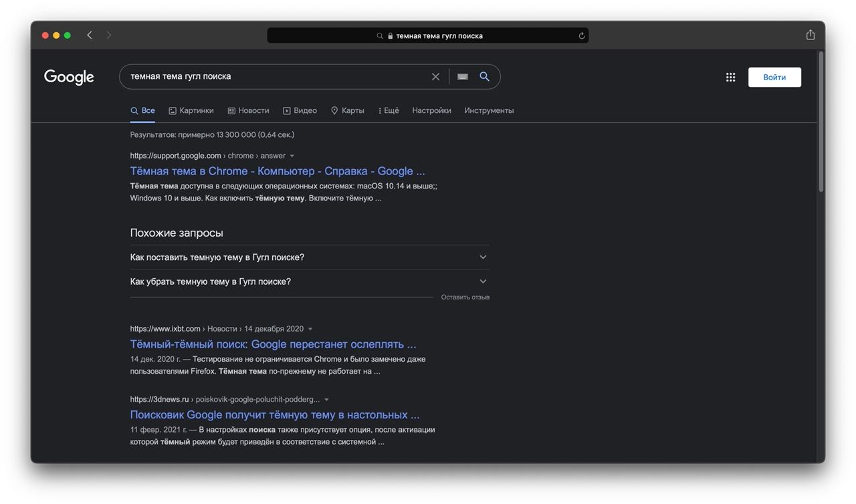Click the Войти sign-in button
Viewport: 856px width, 504px height.
774,78
